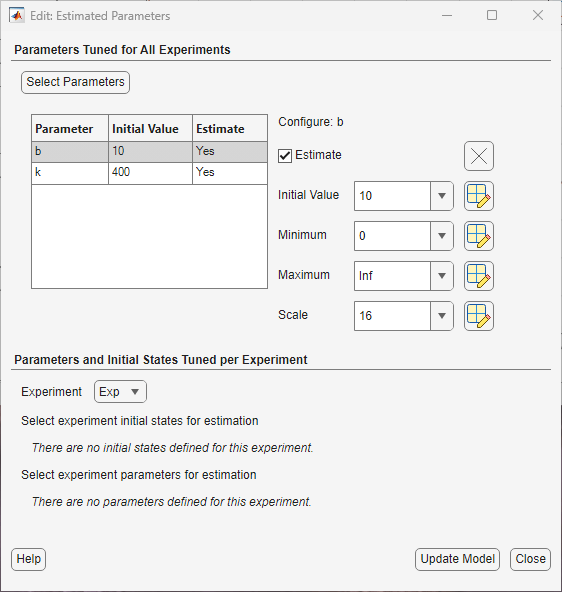Open Help for this dialog
This screenshot has width=562, height=592.
(x=29, y=559)
